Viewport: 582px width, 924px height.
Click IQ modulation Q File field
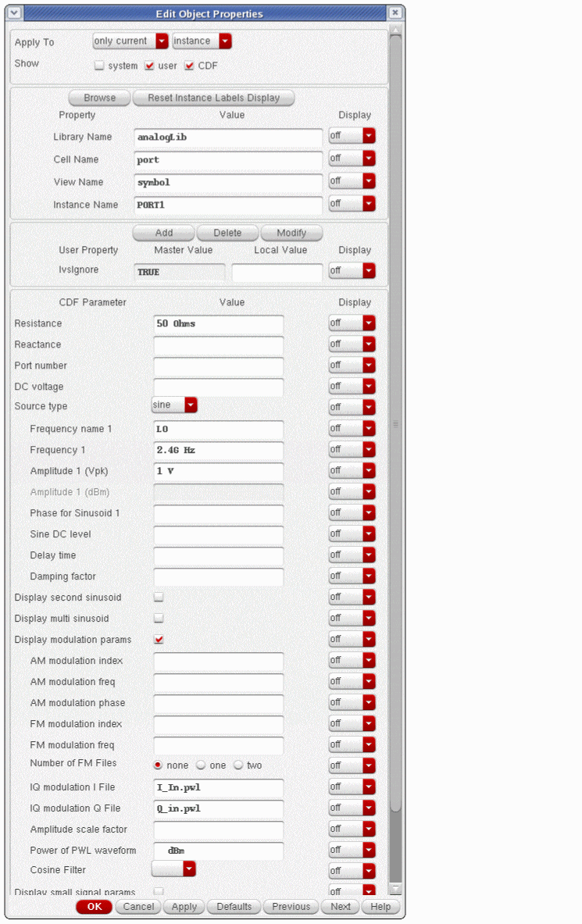[x=218, y=809]
